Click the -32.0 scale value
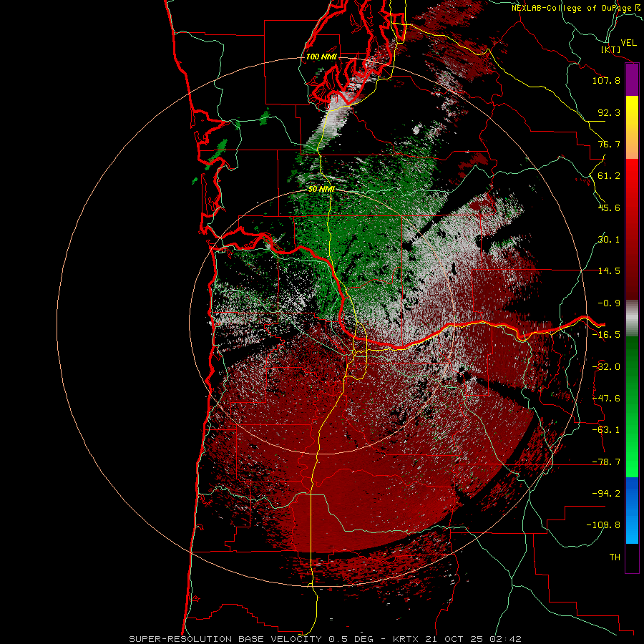 click(x=606, y=367)
